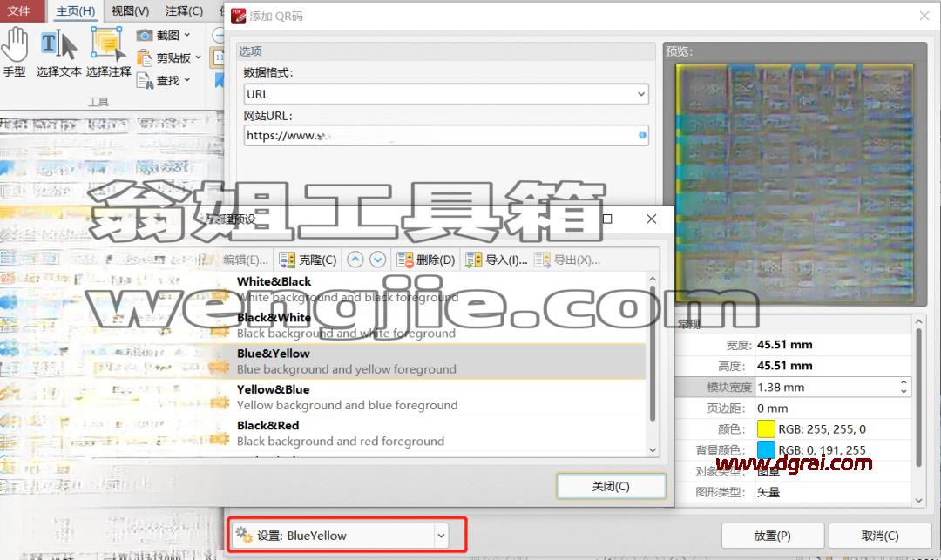This screenshot has height=560, width=941.
Task: Click the blue 背景颜色 color swatch
Action: pos(766,449)
